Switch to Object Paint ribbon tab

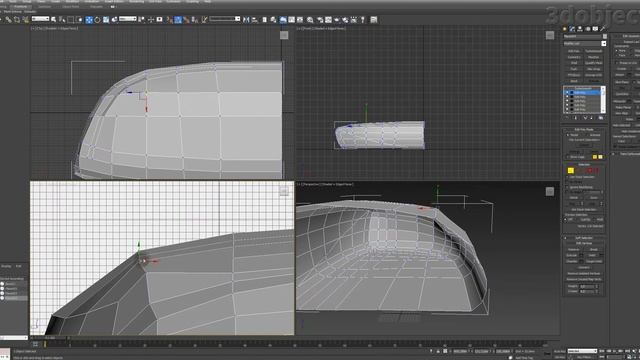click(70, 7)
